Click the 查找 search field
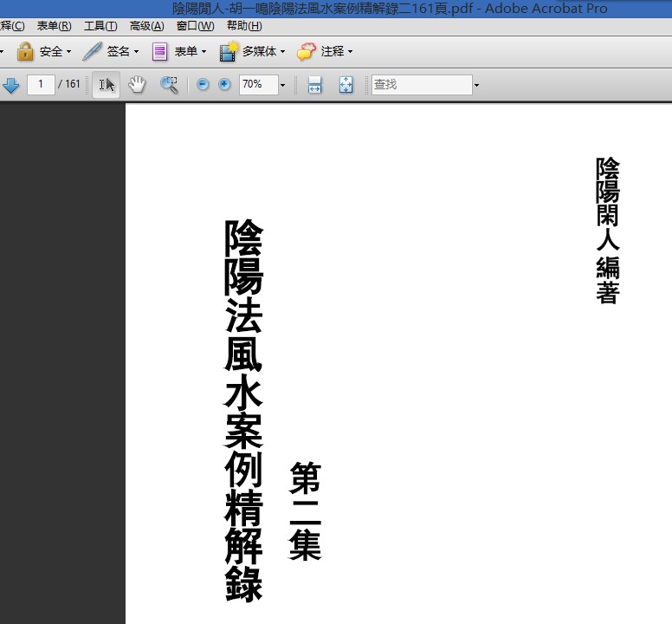672x624 pixels. click(422, 84)
